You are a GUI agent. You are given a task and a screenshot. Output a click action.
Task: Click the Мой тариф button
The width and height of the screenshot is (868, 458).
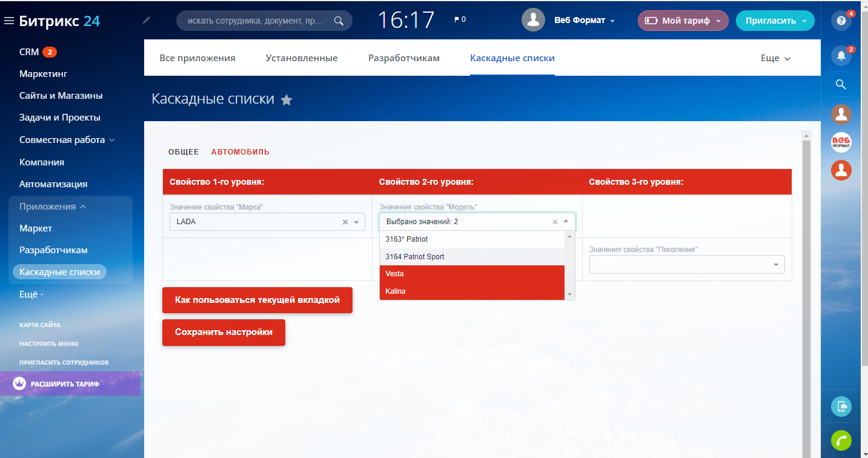coord(683,21)
